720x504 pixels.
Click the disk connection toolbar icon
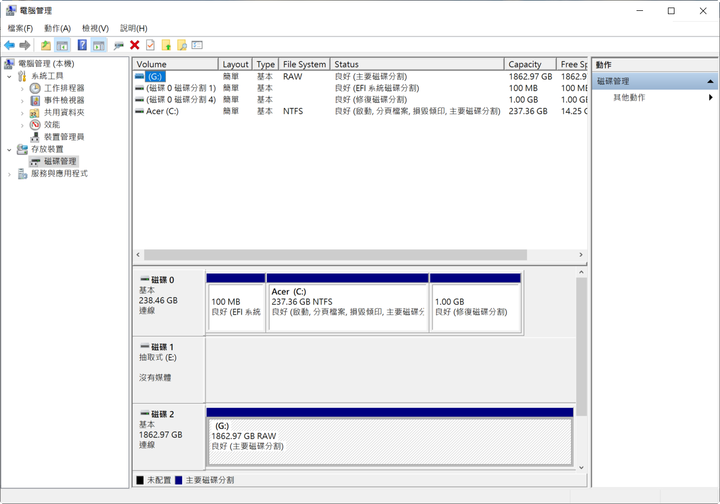[x=118, y=45]
